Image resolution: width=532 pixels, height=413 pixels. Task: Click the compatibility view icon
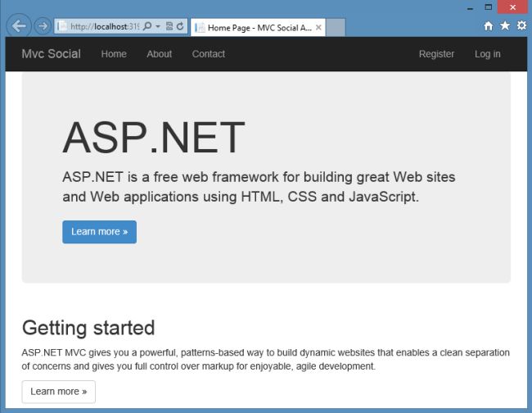pyautogui.click(x=169, y=26)
